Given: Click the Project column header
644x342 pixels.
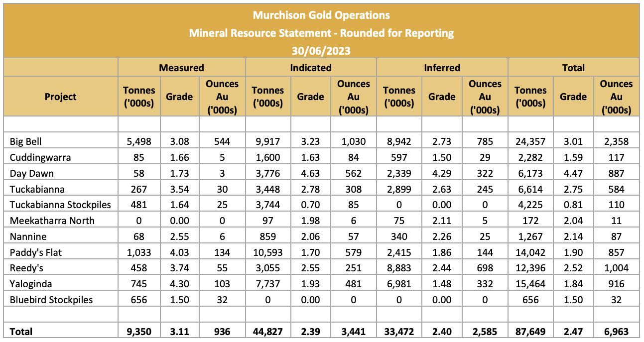Looking at the screenshot, I should pyautogui.click(x=60, y=97).
